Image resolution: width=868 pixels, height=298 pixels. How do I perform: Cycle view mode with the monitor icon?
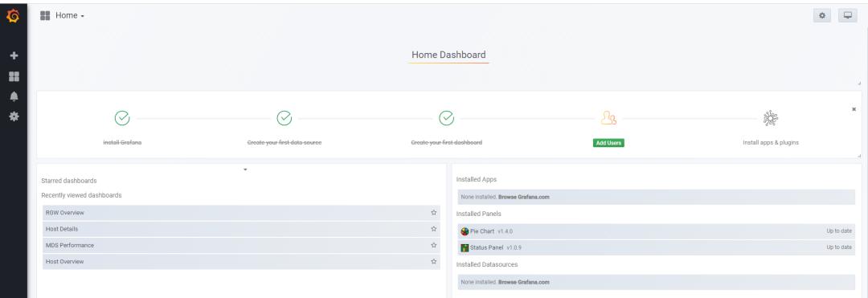point(848,15)
